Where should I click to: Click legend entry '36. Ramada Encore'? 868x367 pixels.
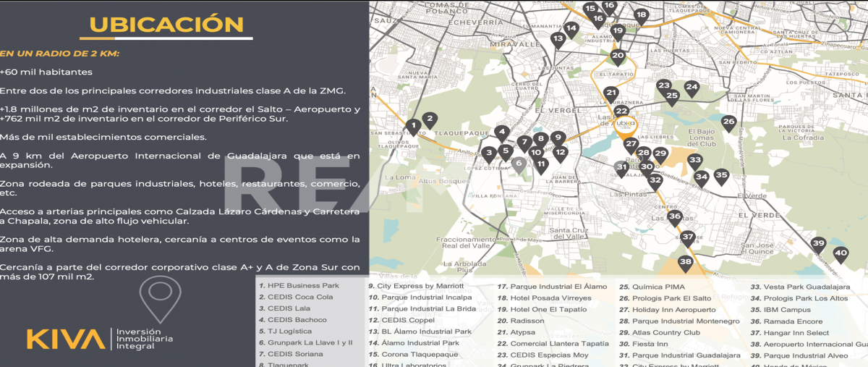click(x=786, y=322)
